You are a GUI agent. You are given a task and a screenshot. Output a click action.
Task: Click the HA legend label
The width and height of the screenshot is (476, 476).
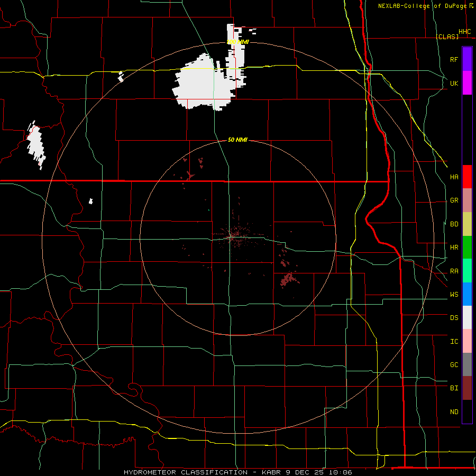(x=454, y=177)
